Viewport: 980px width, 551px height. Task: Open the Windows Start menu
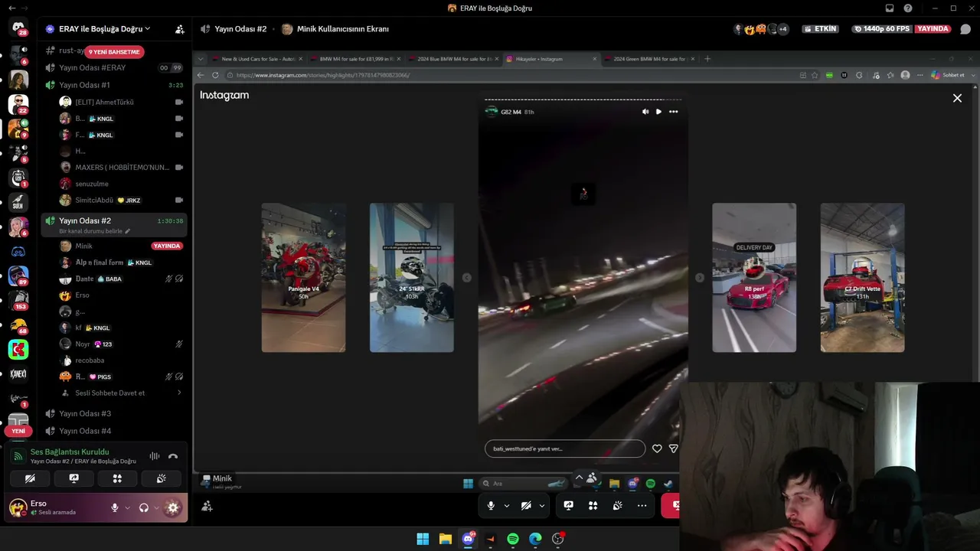423,539
